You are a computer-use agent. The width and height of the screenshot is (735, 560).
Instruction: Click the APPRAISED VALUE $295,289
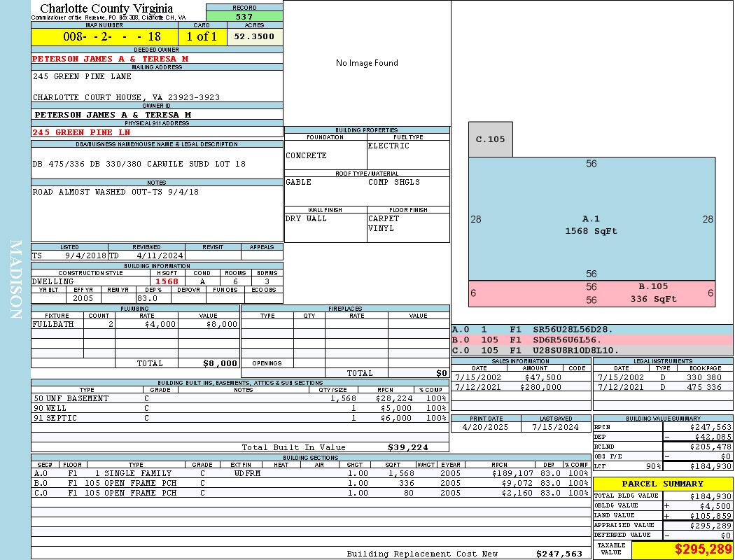point(710,525)
